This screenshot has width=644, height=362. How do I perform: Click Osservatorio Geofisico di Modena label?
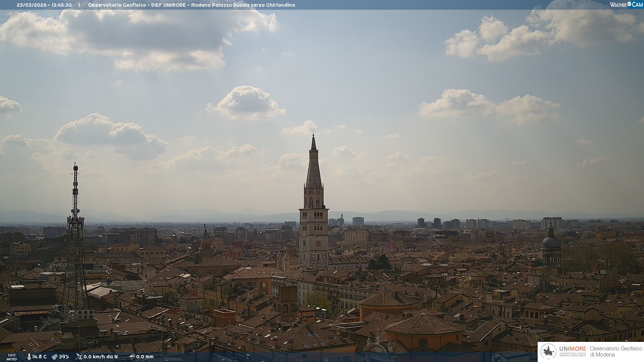coord(616,352)
